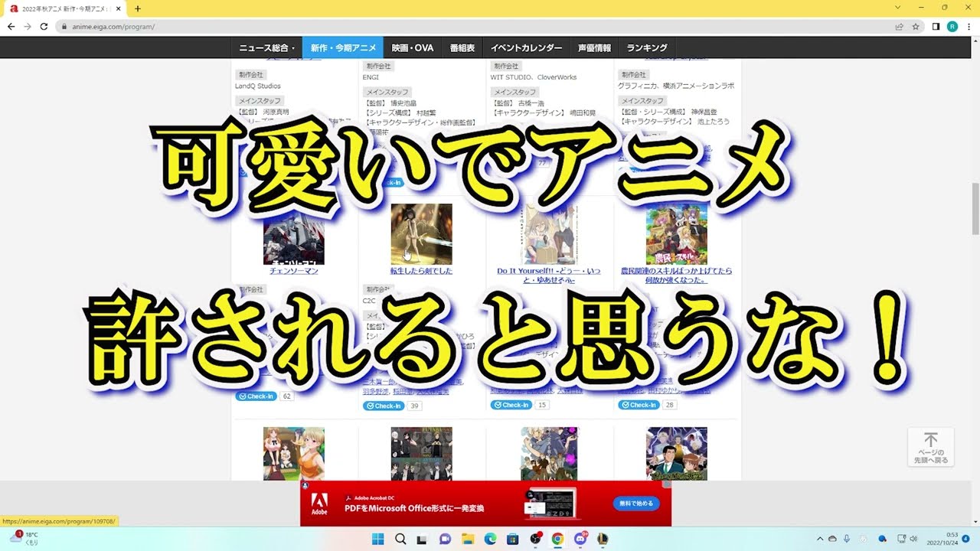This screenshot has height=551, width=980.
Task: Switch to the 番組表 nav tab
Action: pyautogui.click(x=462, y=47)
